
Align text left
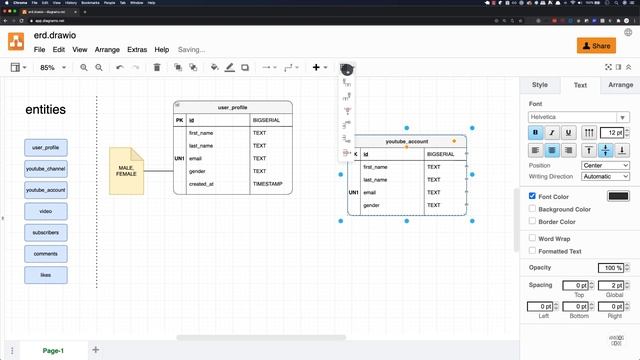click(536, 150)
